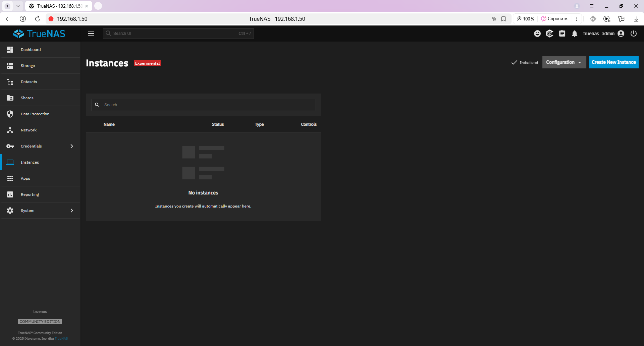Screen dimensions: 644x346
Task: Click the Experimental badge
Action: tap(147, 63)
